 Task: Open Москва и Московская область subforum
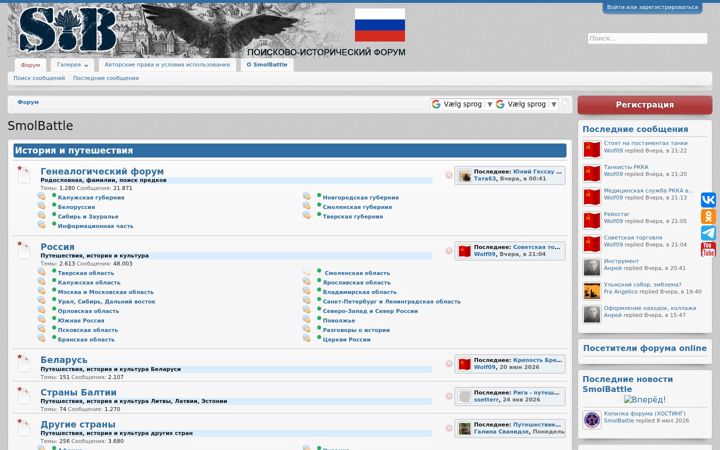pyautogui.click(x=106, y=292)
